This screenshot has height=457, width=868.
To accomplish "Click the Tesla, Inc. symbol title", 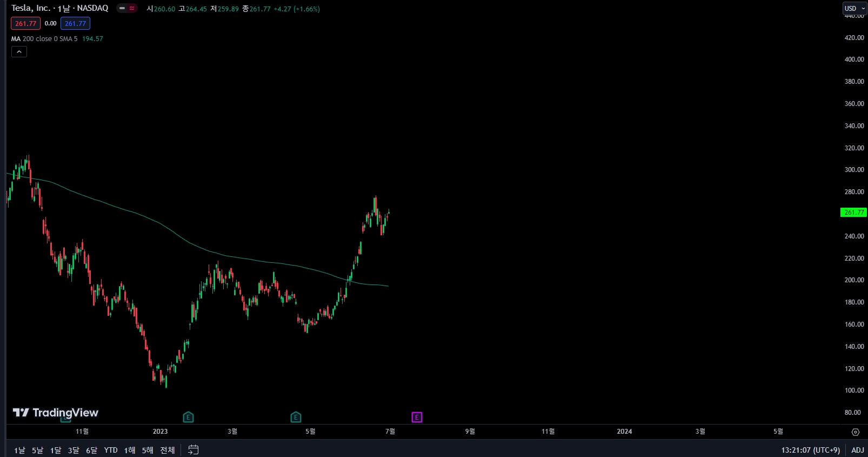I will pyautogui.click(x=31, y=8).
